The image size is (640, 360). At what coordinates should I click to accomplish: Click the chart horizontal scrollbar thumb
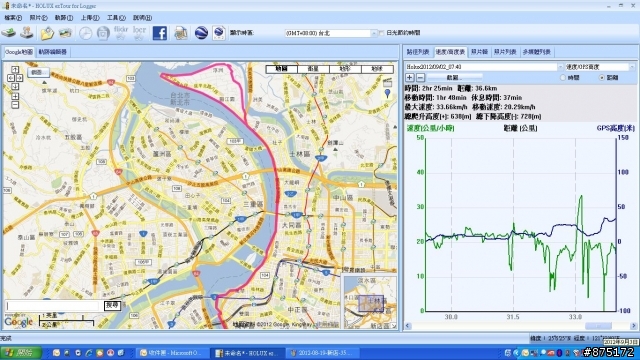pyautogui.click(x=598, y=326)
